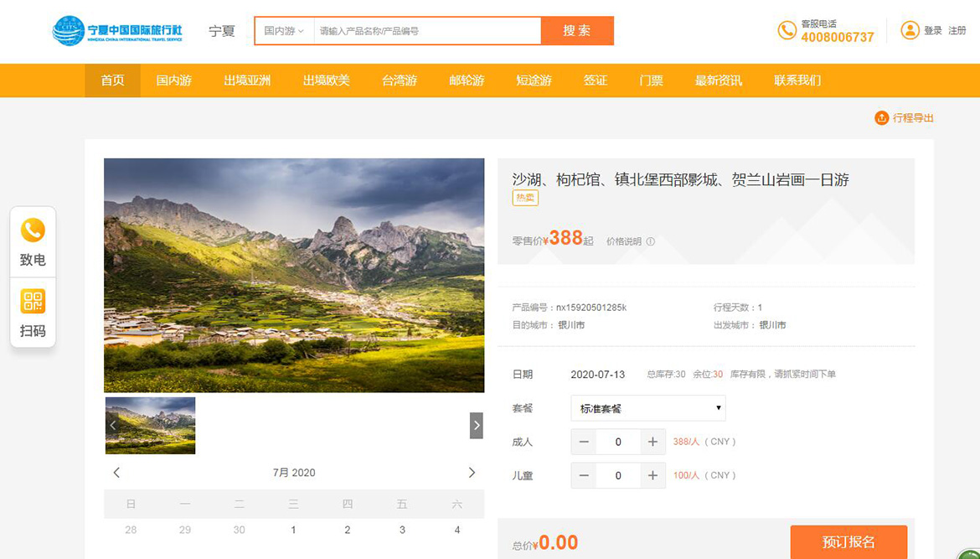
Task: Click the price info icon
Action: [650, 241]
